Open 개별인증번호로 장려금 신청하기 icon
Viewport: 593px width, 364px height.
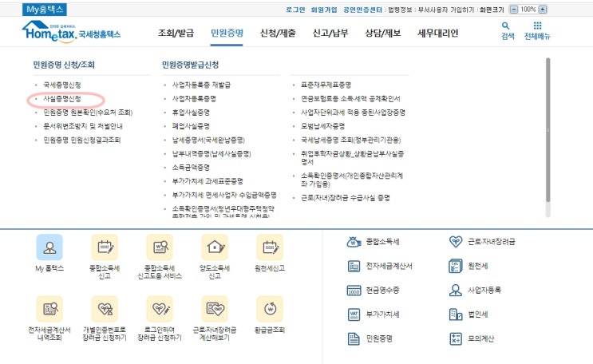point(105,309)
